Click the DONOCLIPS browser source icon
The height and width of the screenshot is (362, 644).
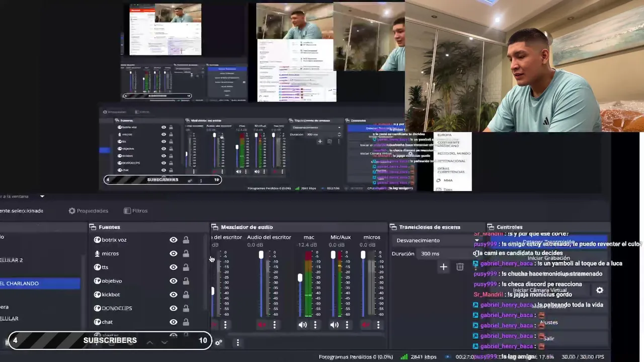point(97,308)
